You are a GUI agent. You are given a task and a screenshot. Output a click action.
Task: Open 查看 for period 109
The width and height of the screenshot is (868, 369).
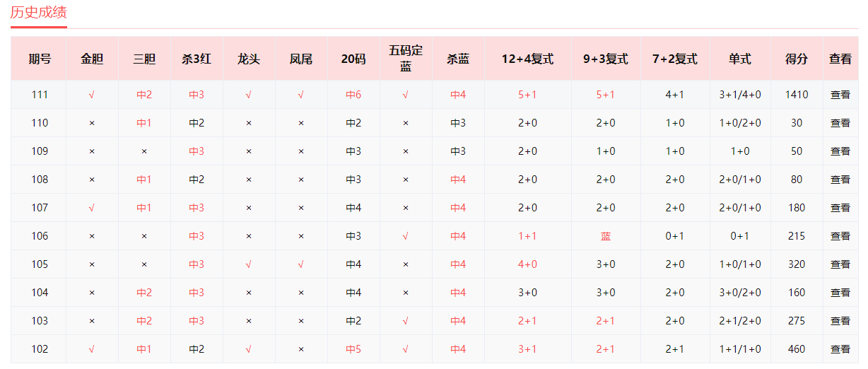pos(840,151)
